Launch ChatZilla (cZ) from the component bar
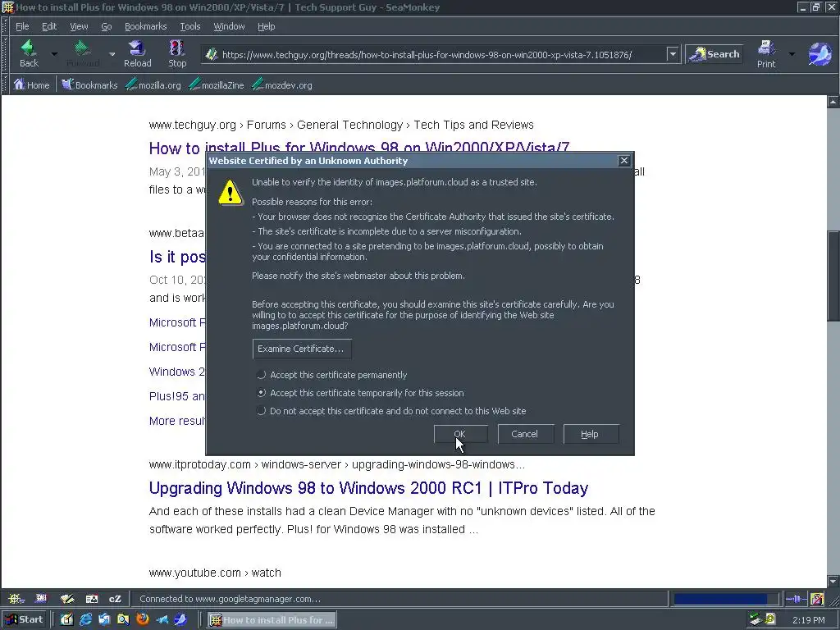The height and width of the screenshot is (630, 840). 115,598
